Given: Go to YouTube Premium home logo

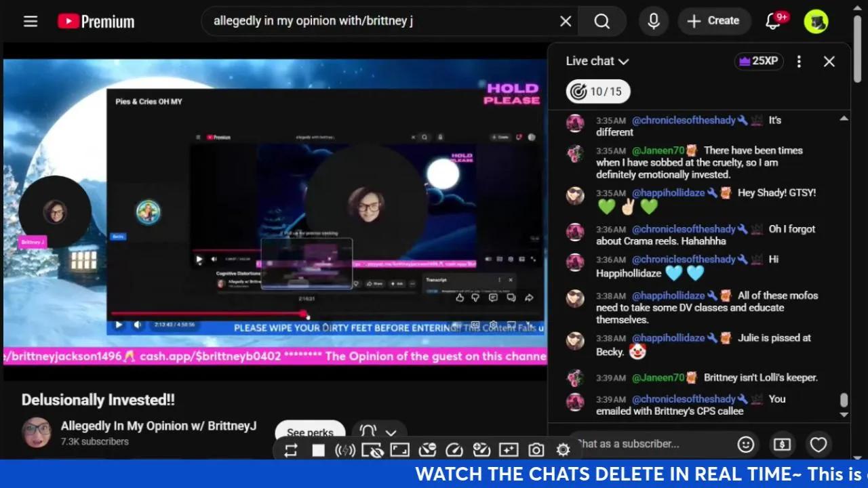Looking at the screenshot, I should [x=96, y=22].
